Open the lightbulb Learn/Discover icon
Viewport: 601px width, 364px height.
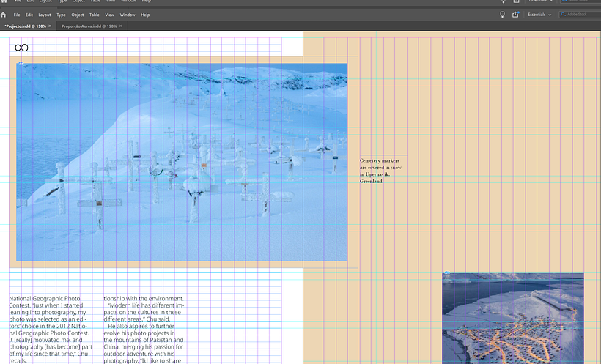coord(502,15)
